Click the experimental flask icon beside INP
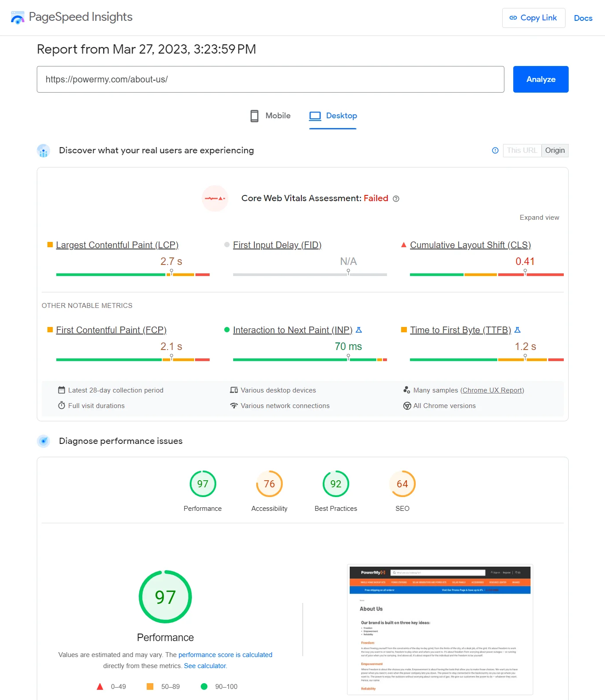 click(359, 330)
